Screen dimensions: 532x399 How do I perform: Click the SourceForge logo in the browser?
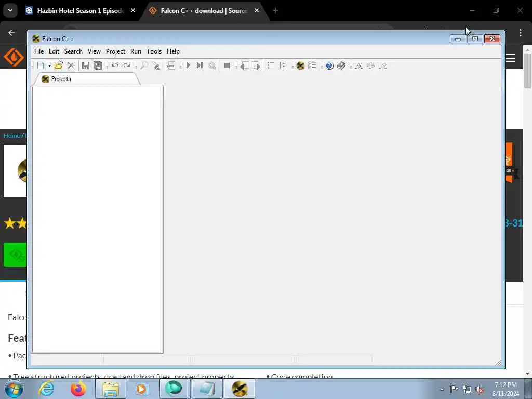[x=14, y=57]
